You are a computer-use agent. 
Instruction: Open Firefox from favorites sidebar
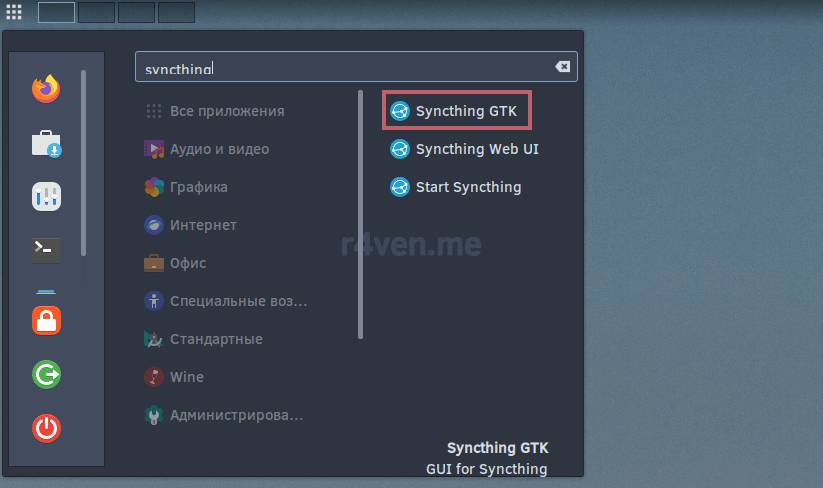pos(46,89)
